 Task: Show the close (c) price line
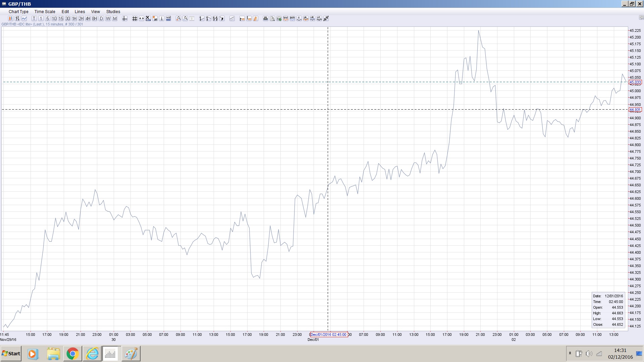[x=299, y=18]
